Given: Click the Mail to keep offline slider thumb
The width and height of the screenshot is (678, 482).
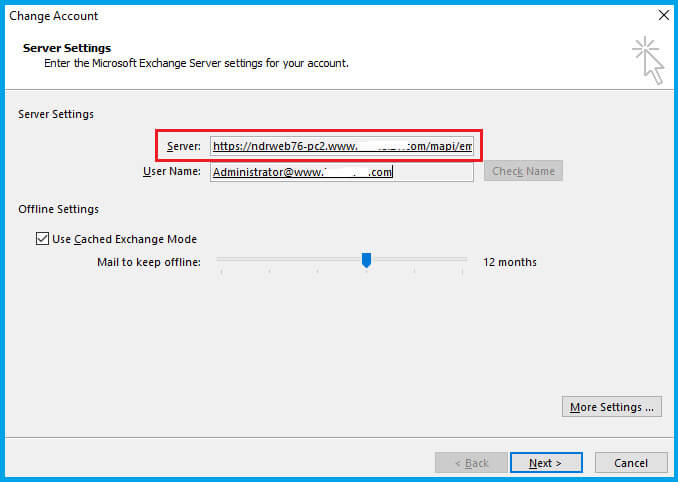Looking at the screenshot, I should point(366,260).
